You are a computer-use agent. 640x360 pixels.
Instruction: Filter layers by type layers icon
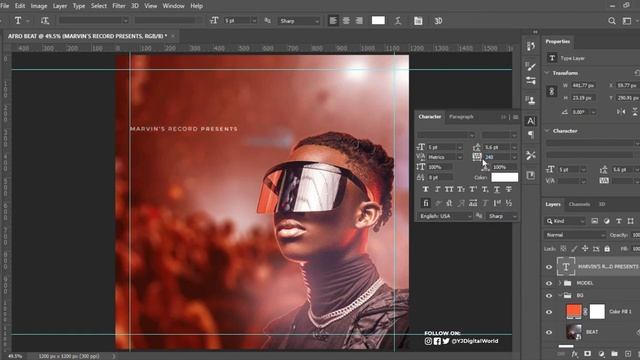619,221
